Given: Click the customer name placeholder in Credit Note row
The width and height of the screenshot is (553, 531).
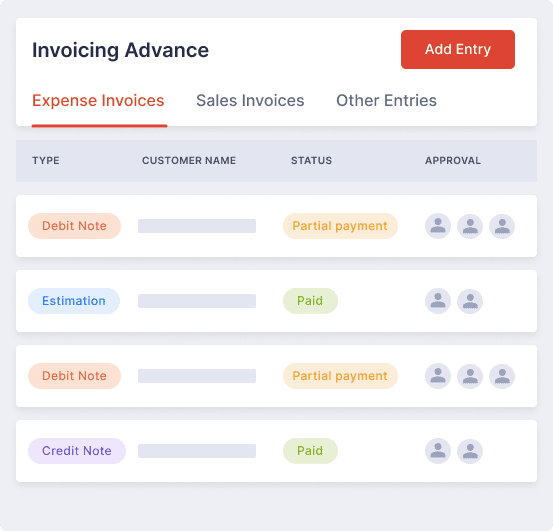Looking at the screenshot, I should pyautogui.click(x=197, y=451).
